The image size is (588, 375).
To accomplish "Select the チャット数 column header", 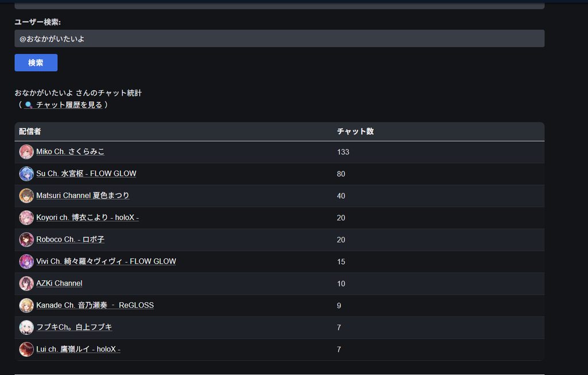I will [x=355, y=132].
